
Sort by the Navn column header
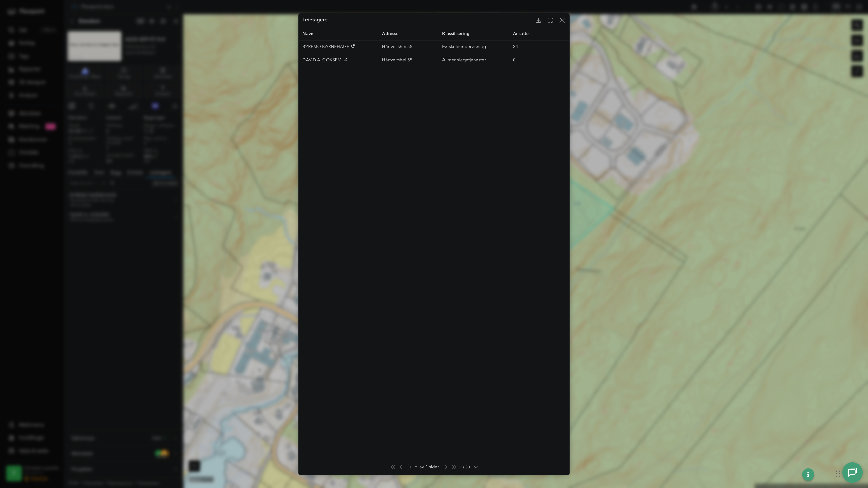(308, 33)
